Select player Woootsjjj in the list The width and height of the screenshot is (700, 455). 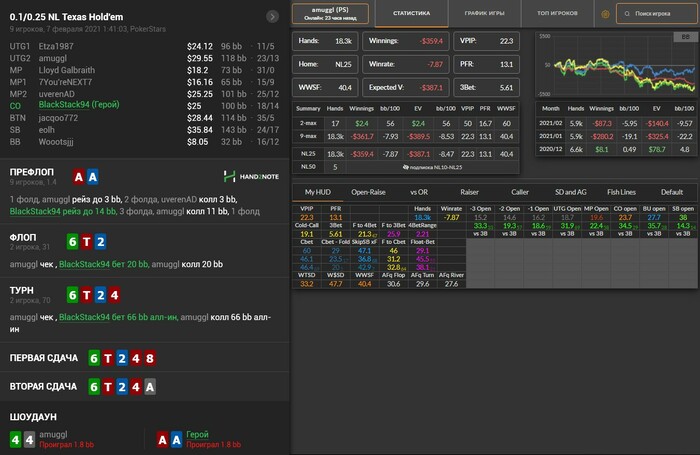pos(56,142)
